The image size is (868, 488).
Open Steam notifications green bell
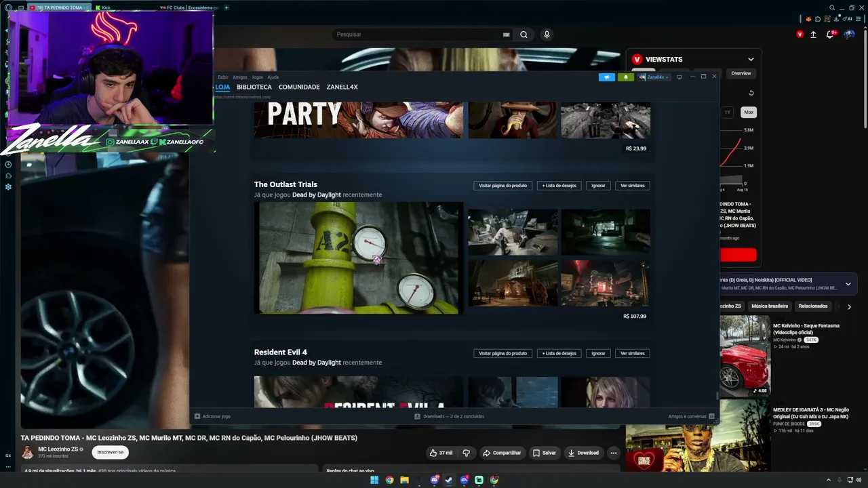pyautogui.click(x=625, y=77)
